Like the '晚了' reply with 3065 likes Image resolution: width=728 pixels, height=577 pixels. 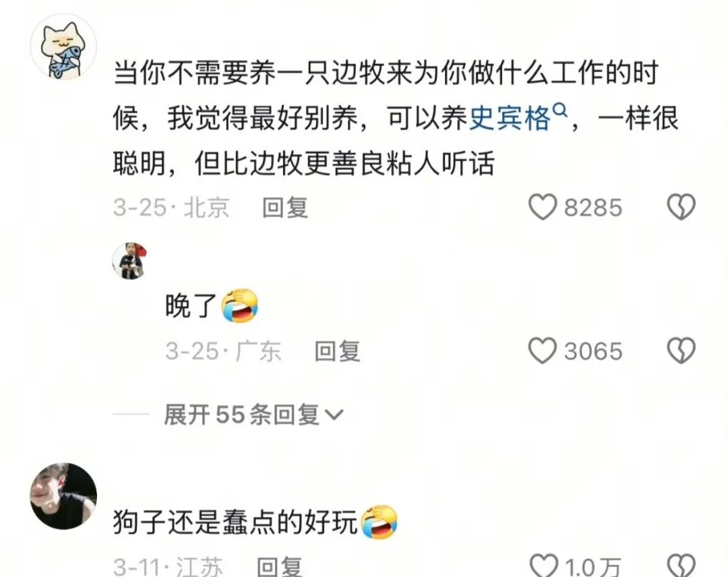(x=542, y=351)
